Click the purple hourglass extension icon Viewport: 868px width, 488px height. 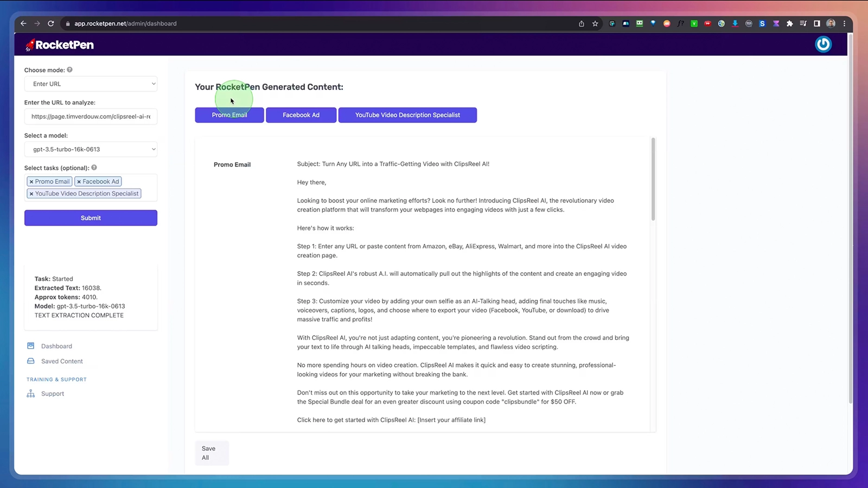(x=776, y=23)
